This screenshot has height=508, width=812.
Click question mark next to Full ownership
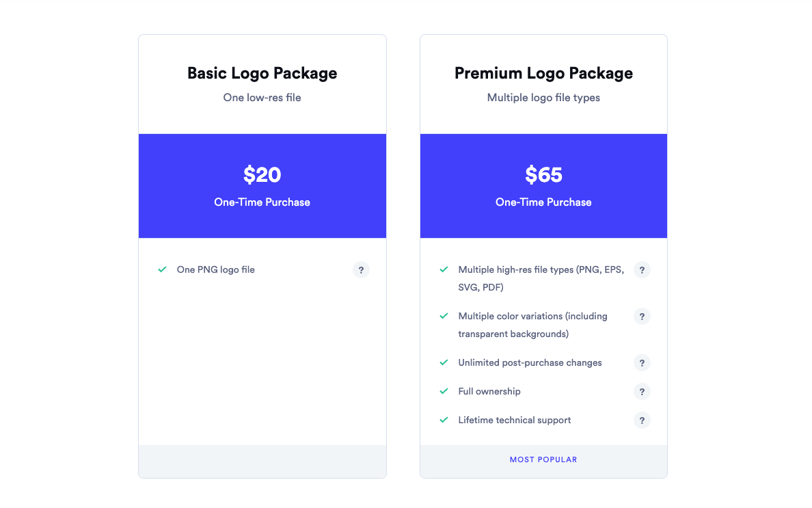tap(642, 392)
